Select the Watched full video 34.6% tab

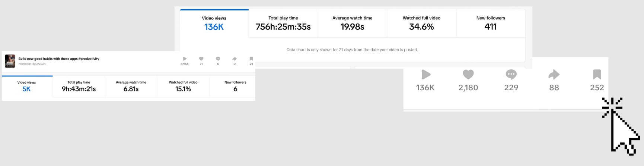421,23
